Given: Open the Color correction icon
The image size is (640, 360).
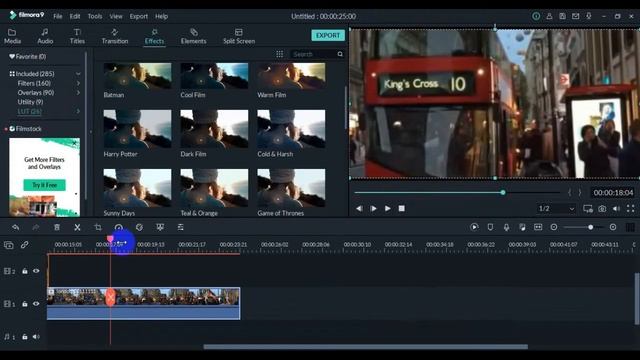Looking at the screenshot, I should 139,227.
